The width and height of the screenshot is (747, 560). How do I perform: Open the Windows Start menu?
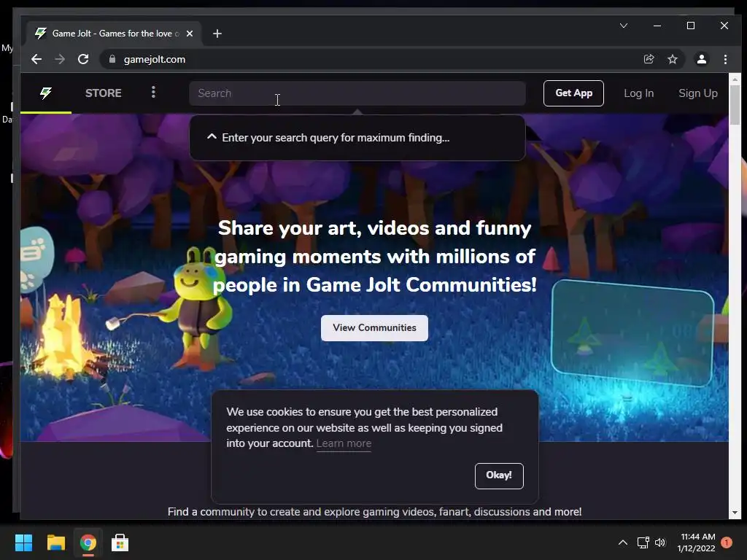(x=23, y=542)
